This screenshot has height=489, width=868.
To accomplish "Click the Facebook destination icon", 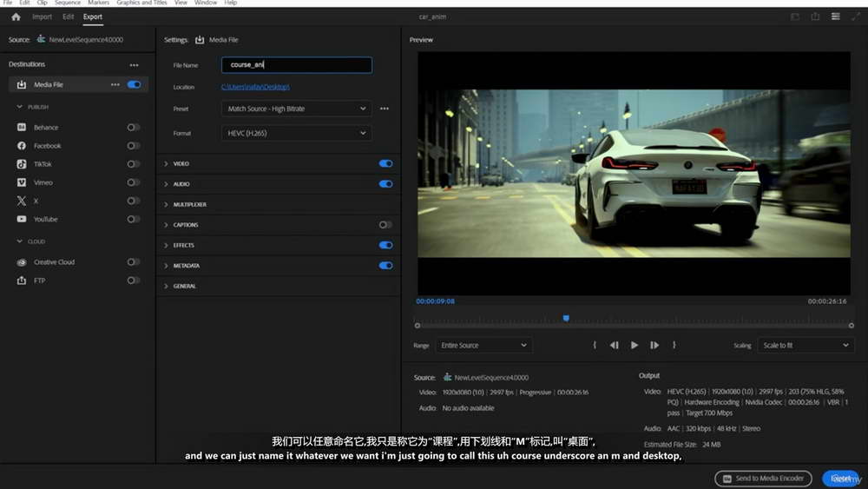I will (x=22, y=146).
